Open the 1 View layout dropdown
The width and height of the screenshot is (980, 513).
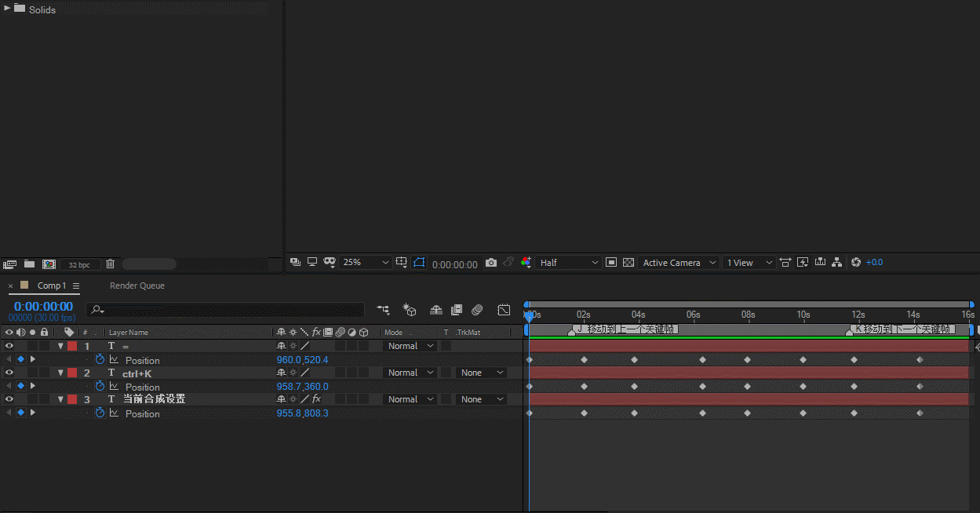click(x=749, y=263)
